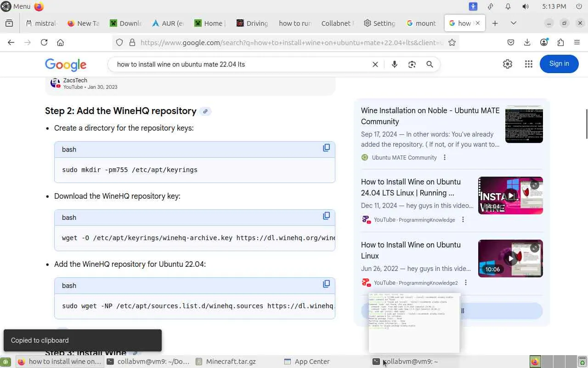
Task: Open 'Wine Installation on Noble' result
Action: pyautogui.click(x=430, y=116)
